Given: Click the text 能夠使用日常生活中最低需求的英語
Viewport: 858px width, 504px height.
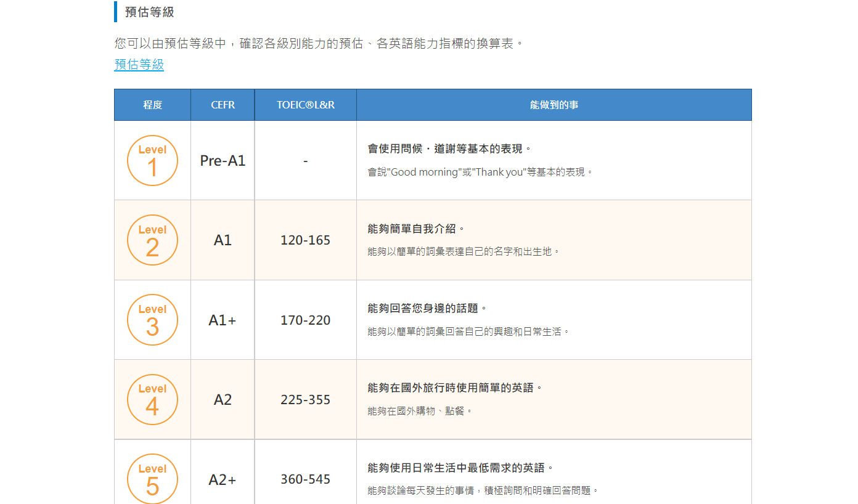Looking at the screenshot, I should (460, 468).
